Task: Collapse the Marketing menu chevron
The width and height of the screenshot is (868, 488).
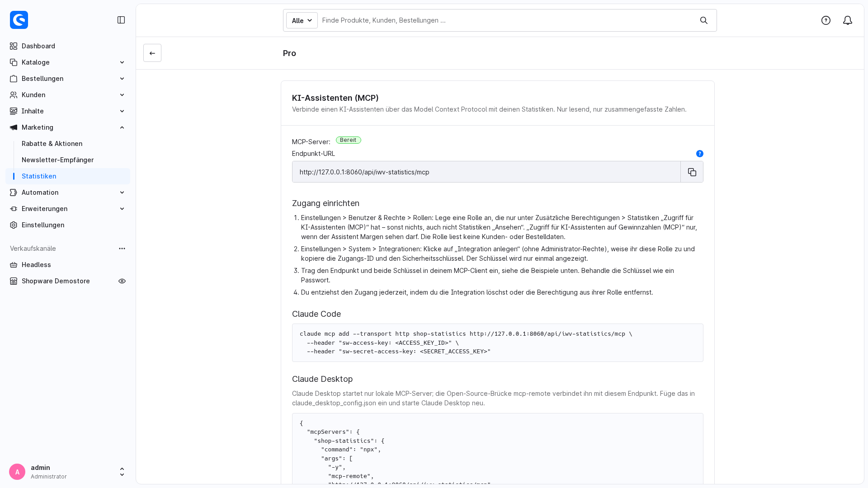Action: 122,127
